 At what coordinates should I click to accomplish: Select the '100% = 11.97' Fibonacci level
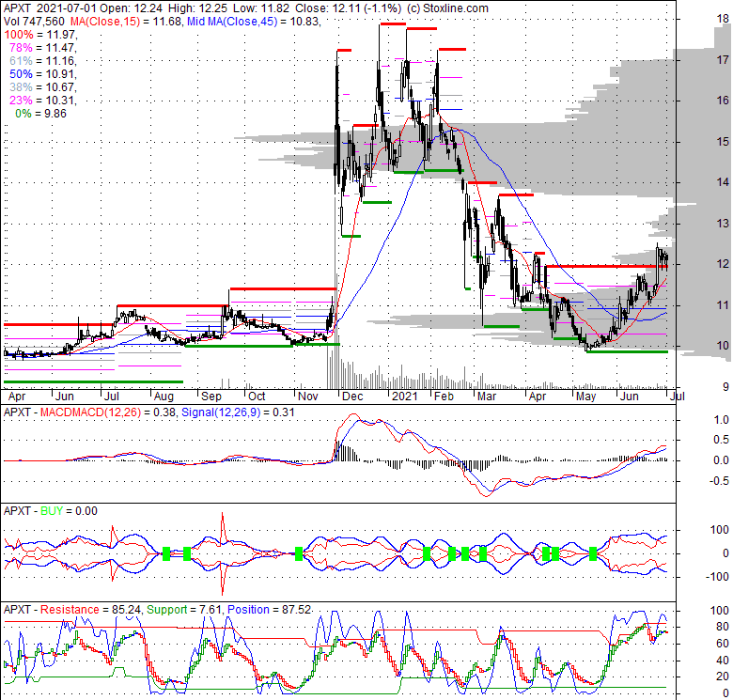pos(40,35)
